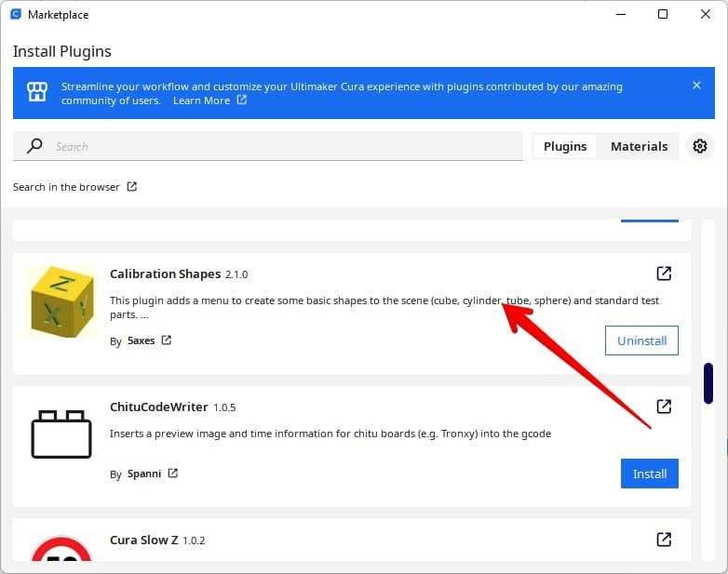Open Marketplace settings gear icon

click(700, 146)
